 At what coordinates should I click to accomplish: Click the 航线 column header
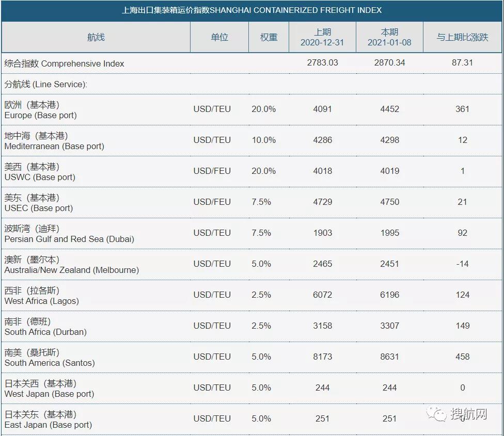pyautogui.click(x=96, y=37)
